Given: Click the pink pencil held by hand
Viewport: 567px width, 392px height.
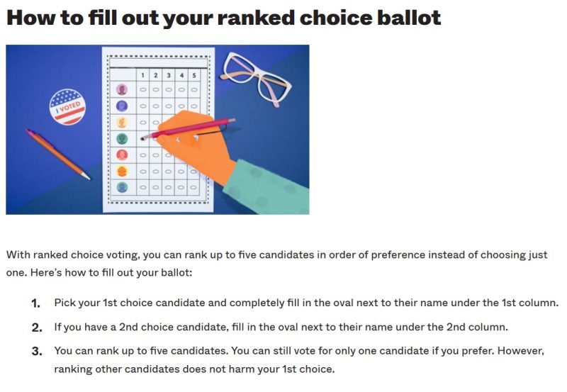Looking at the screenshot, I should 188,129.
